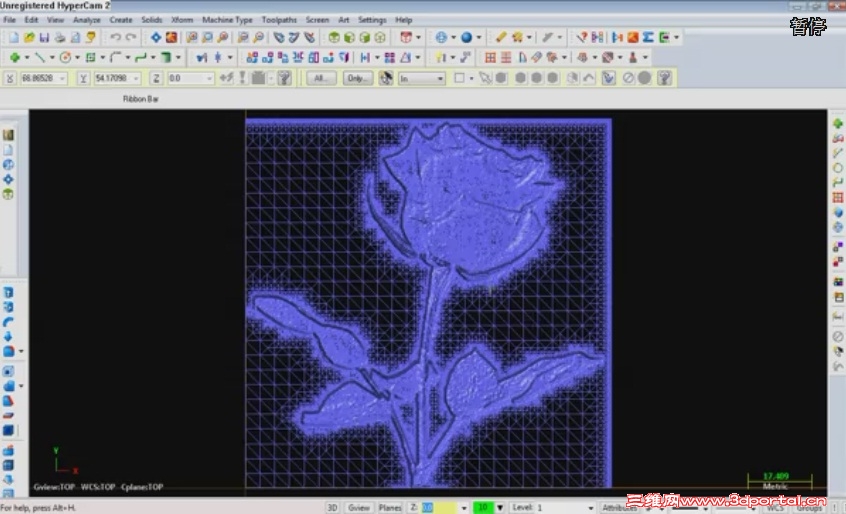Undo the last action
The height and width of the screenshot is (514, 846).
point(115,37)
